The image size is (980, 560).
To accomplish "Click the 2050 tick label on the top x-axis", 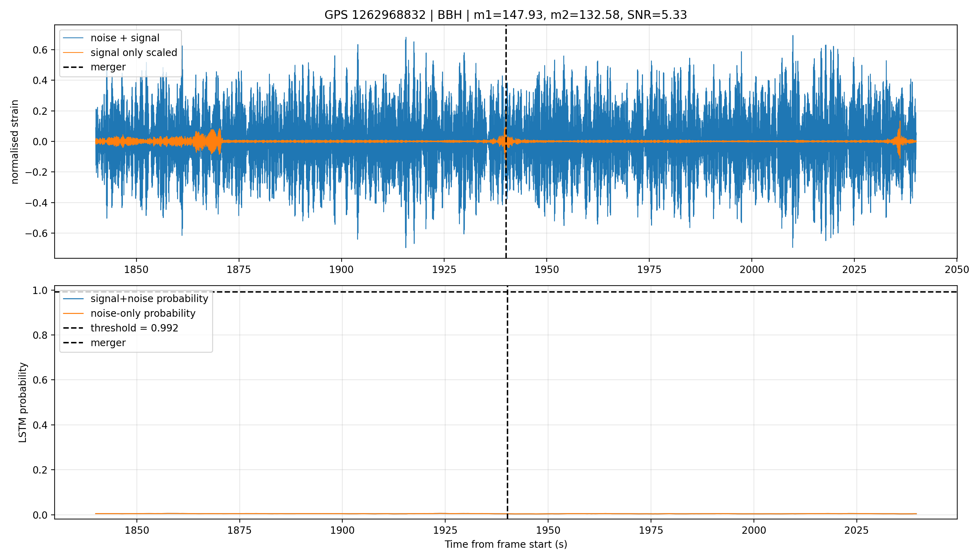I will click(957, 269).
